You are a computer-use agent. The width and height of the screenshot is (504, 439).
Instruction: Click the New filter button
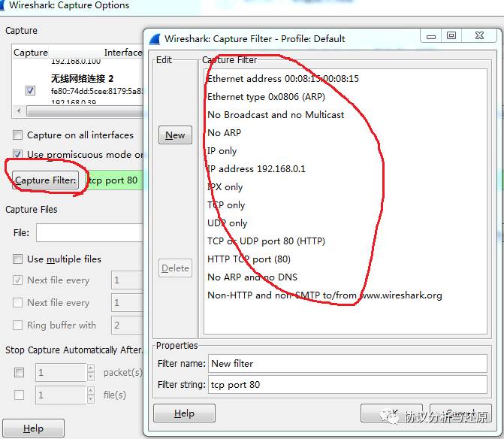175,135
